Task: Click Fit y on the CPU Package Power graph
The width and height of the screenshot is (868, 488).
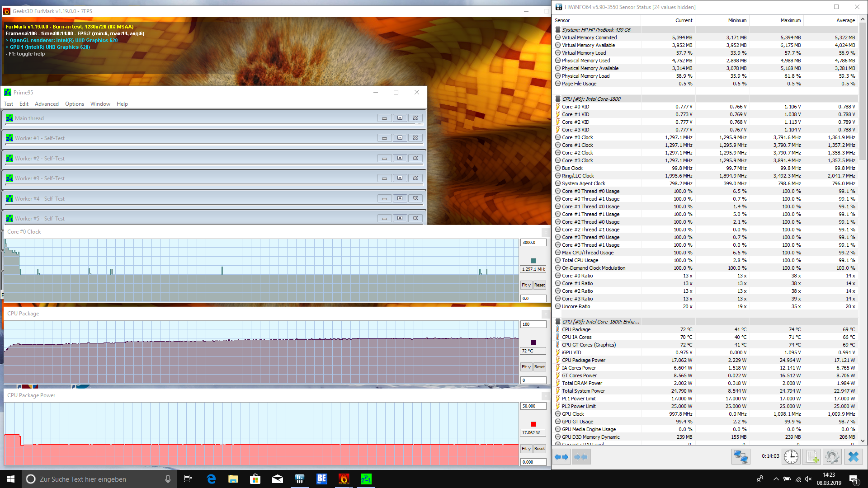Action: [x=526, y=449]
